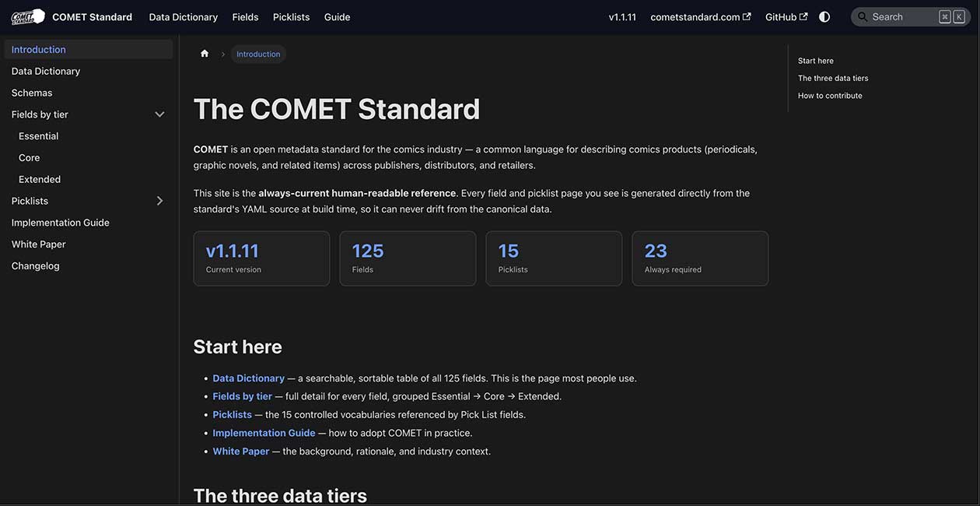Screen dimensions: 980x506
Task: Click the 15 Picklists card
Action: [554, 258]
